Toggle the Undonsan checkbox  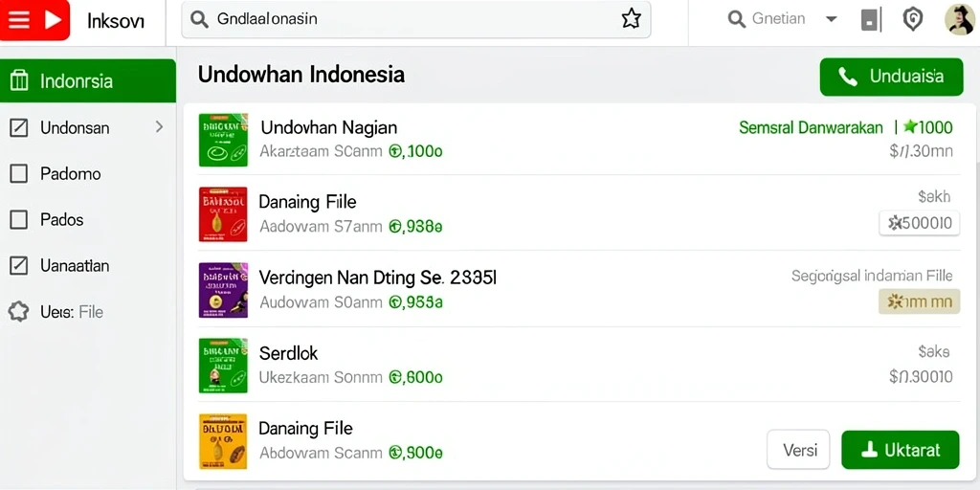pyautogui.click(x=19, y=128)
